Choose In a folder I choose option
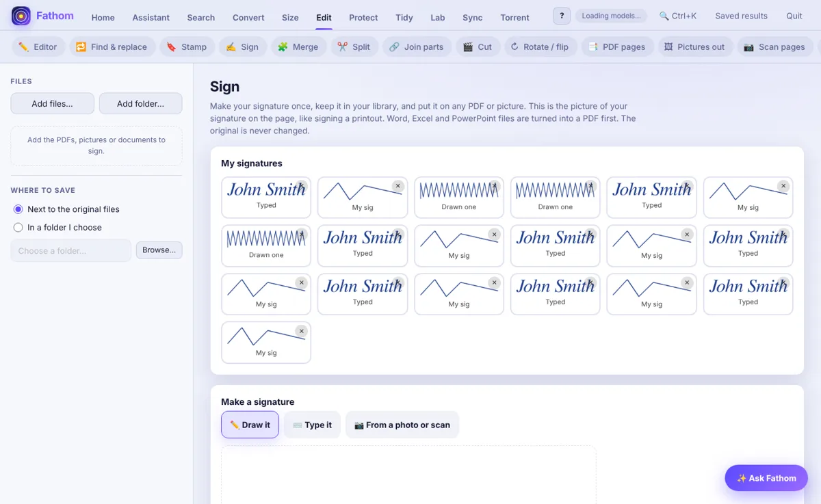Image resolution: width=821 pixels, height=504 pixels. [x=57, y=227]
